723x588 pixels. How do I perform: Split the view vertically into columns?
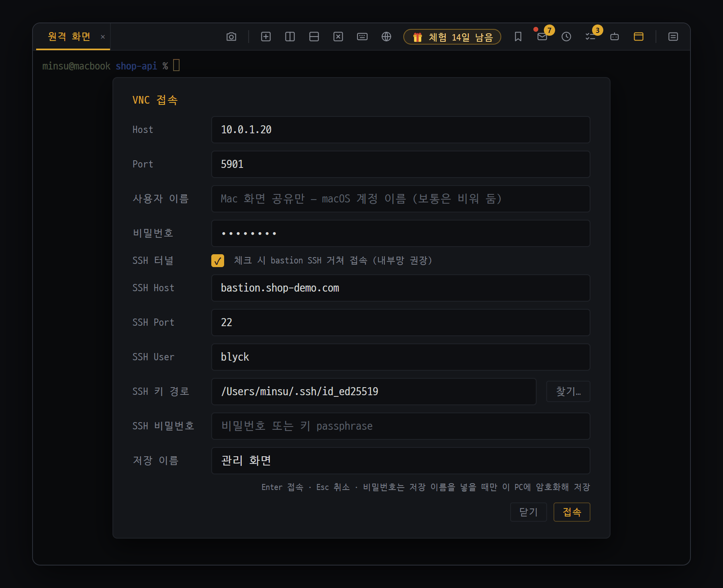[x=290, y=37]
